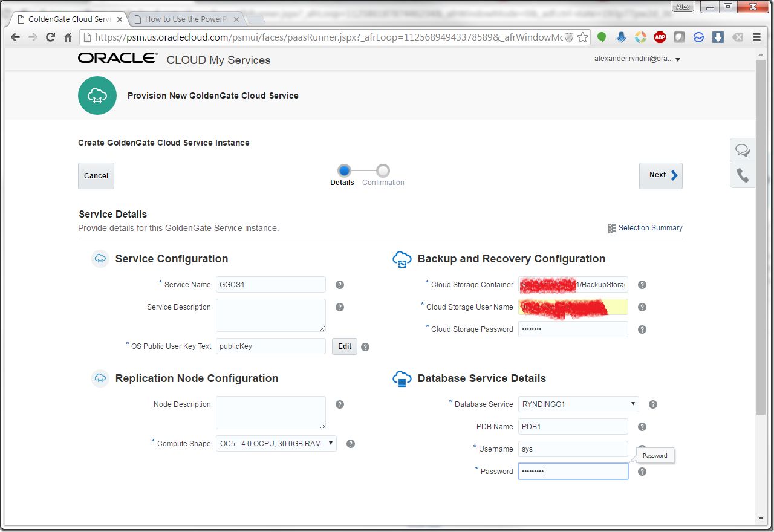Click into the Service Description box
The image size is (774, 532).
[x=271, y=315]
